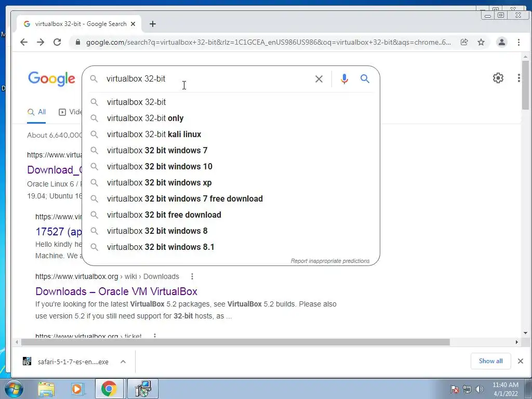Switch to the All results tab
Viewport: 532px width, 399px height.
coord(37,112)
